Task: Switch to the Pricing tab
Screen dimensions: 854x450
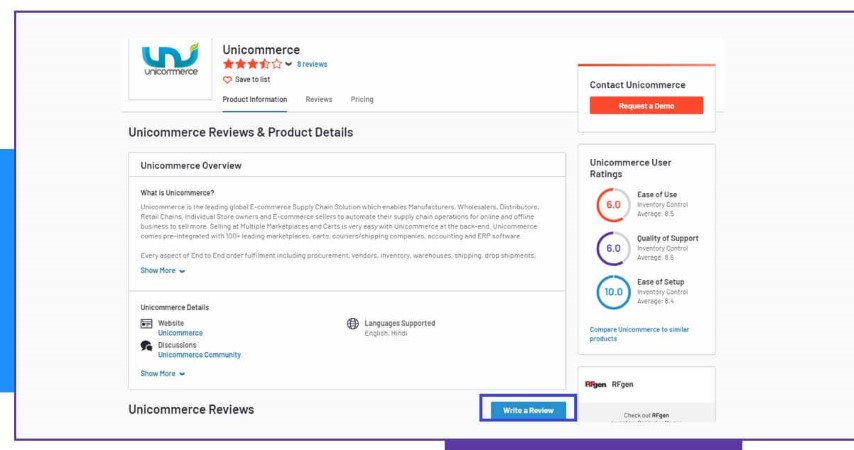Action: pyautogui.click(x=362, y=99)
